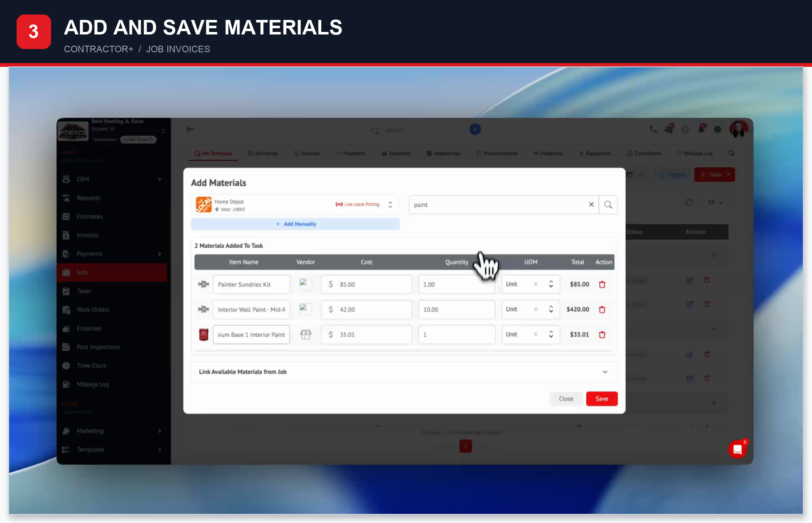
Task: Switch to the Timesheets tab
Action: pyautogui.click(x=644, y=154)
